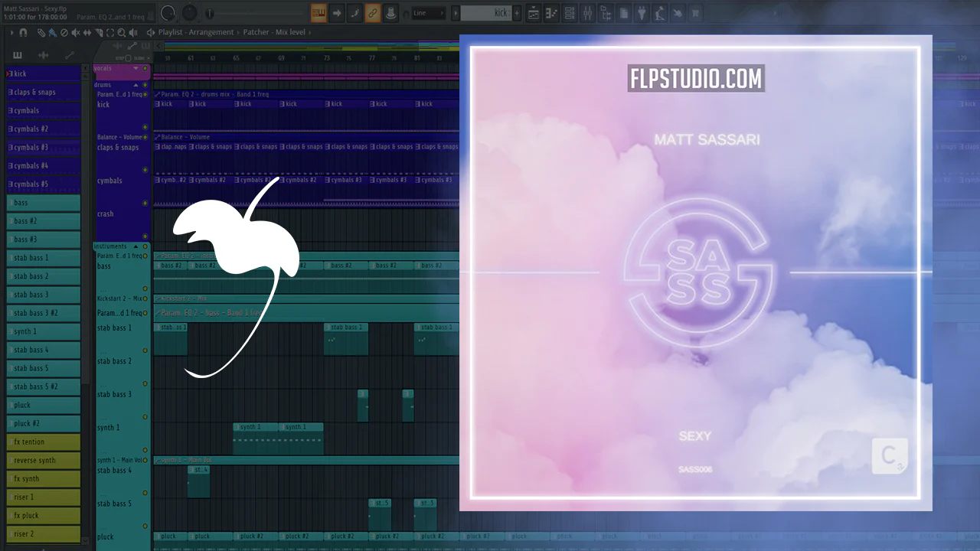This screenshot has height=551, width=980.
Task: Mute the instruments group track
Action: point(145,246)
